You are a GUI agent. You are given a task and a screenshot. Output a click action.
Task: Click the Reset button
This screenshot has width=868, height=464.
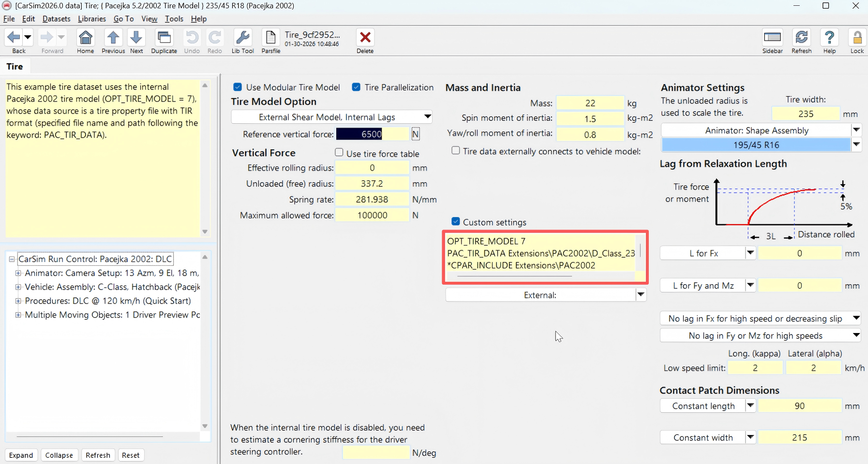tap(131, 455)
